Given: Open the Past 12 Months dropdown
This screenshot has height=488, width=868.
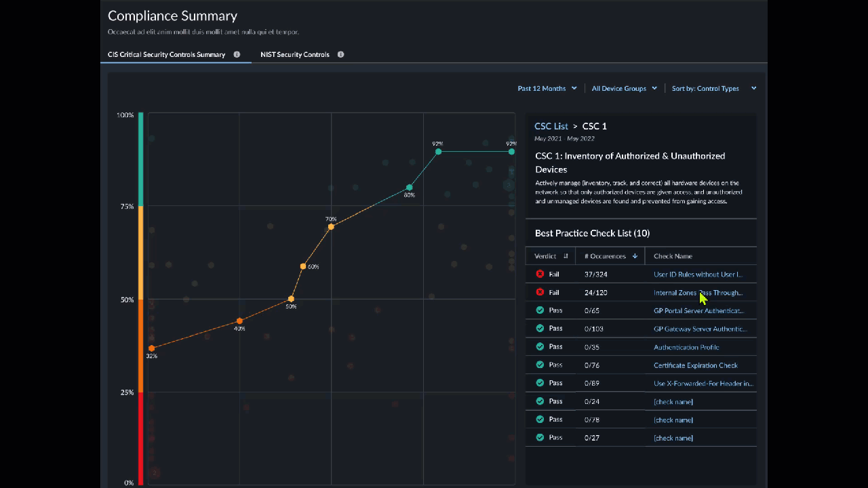Looking at the screenshot, I should [x=547, y=89].
